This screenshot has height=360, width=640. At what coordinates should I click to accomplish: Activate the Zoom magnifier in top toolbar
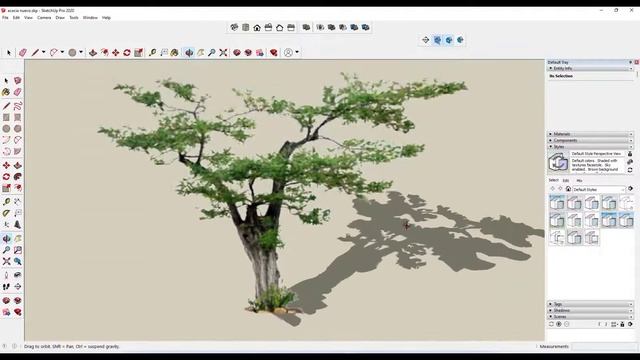point(211,53)
